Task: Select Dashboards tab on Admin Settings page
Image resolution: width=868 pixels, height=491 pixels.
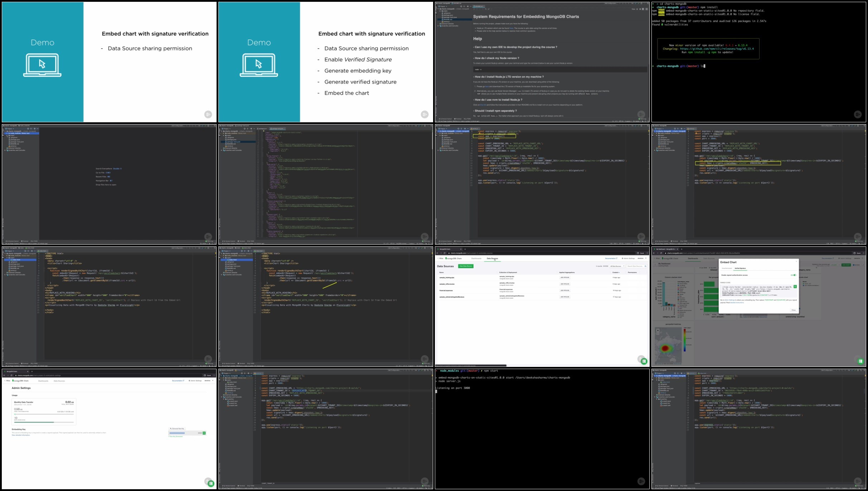Action: click(x=43, y=381)
